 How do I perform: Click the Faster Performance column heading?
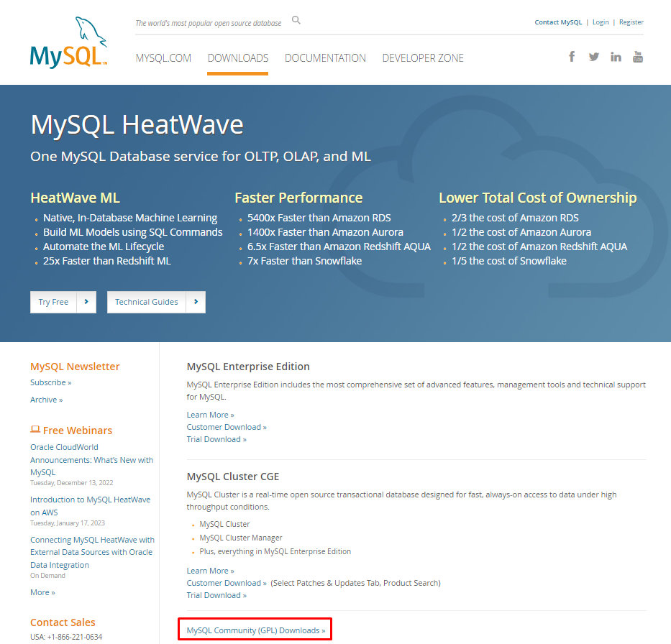click(298, 198)
